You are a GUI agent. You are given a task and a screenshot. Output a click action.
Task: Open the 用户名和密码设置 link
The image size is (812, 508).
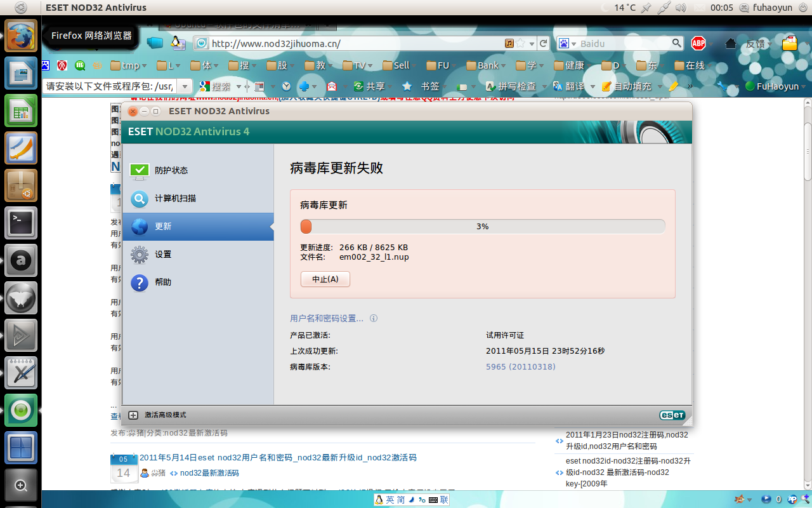coord(327,318)
